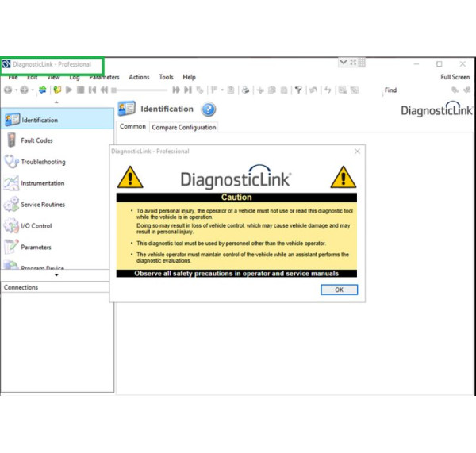This screenshot has width=476, height=453.
Task: Open the Instrumentation view
Action: [x=42, y=183]
